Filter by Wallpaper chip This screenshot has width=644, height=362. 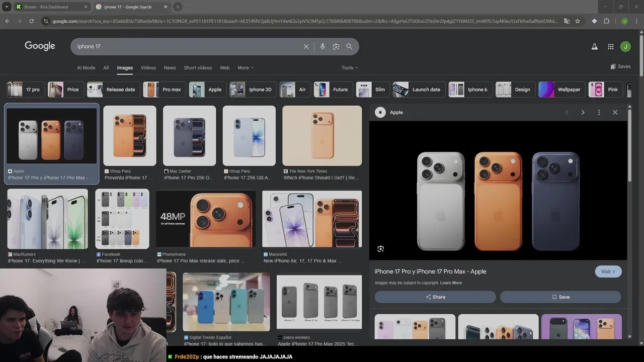(x=562, y=89)
